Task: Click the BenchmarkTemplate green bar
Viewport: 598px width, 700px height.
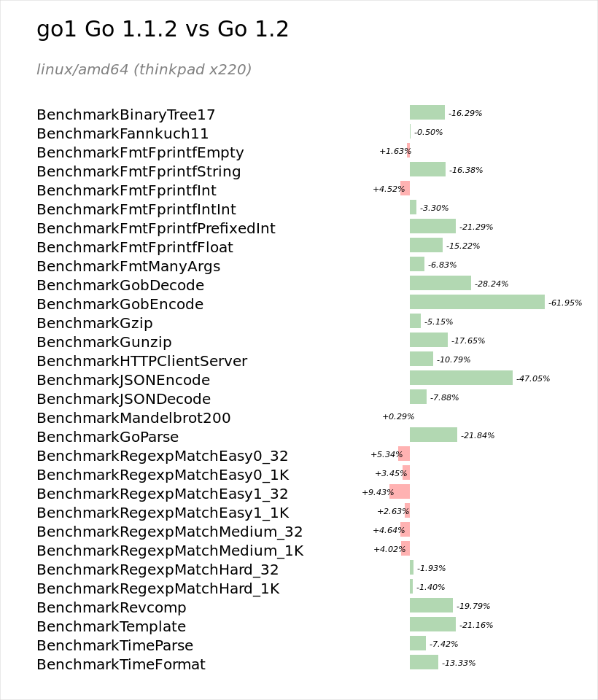Action: pos(432,624)
